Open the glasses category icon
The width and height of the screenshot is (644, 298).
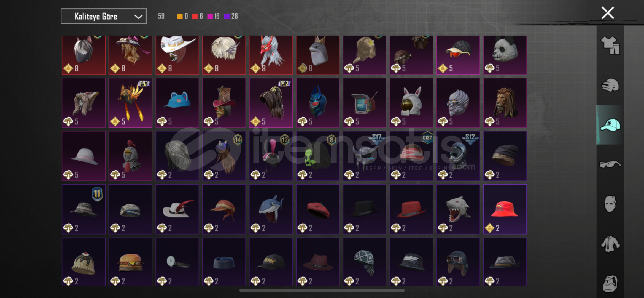pos(610,165)
